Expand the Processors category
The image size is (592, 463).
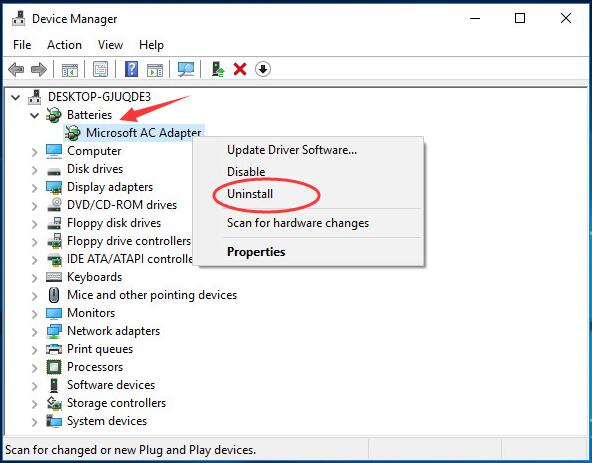(x=35, y=368)
